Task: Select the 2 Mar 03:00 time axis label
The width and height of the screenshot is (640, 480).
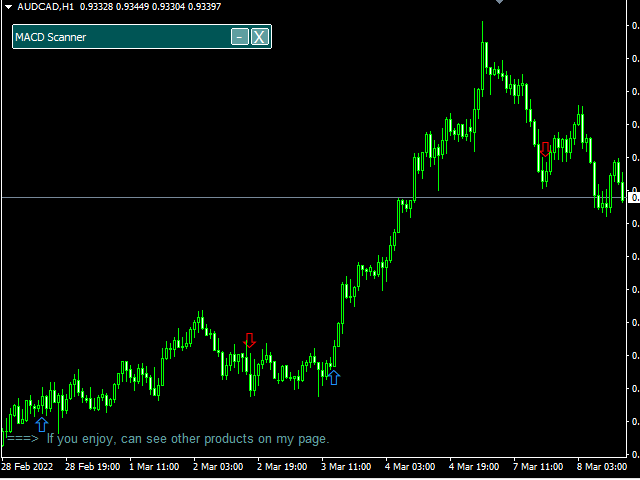Action: click(x=218, y=467)
